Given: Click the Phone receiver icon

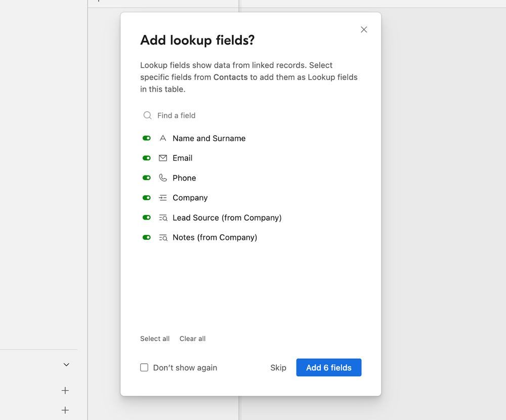Looking at the screenshot, I should pos(162,178).
